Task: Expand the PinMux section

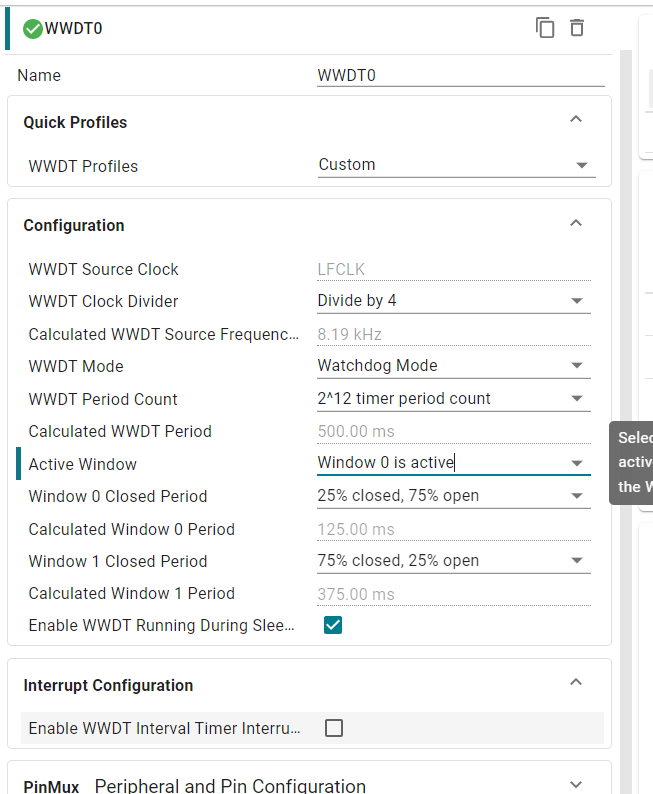Action: pyautogui.click(x=576, y=784)
